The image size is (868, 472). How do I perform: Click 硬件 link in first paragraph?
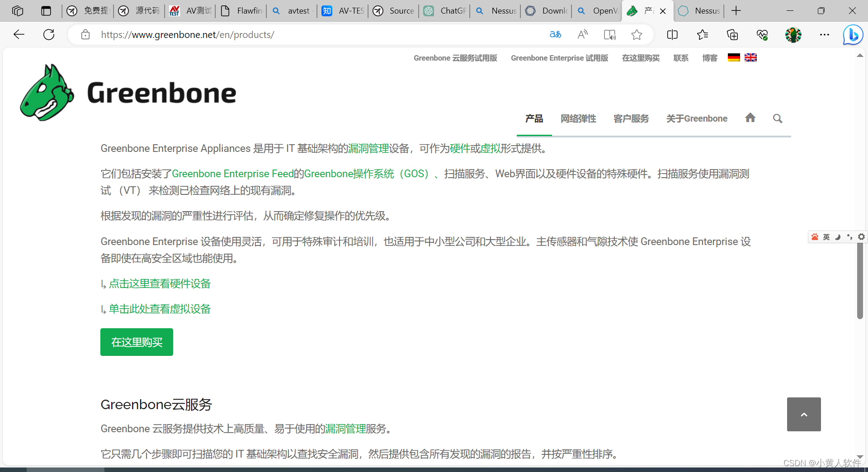460,148
